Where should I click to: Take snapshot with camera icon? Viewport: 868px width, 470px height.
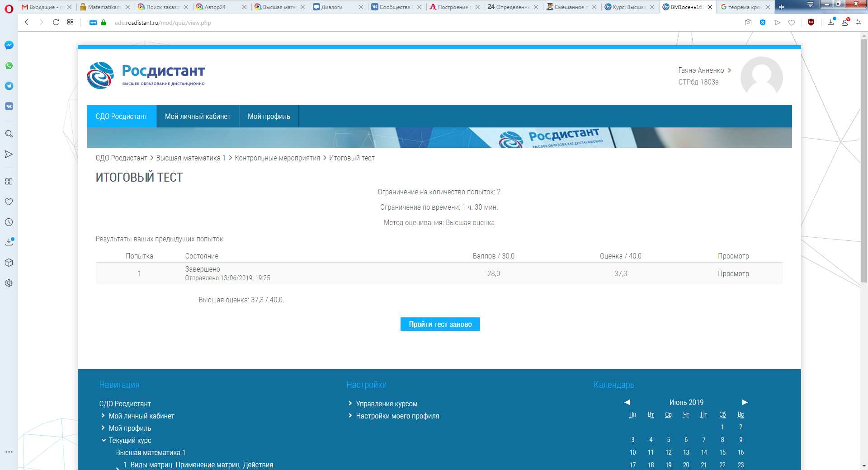pos(748,23)
